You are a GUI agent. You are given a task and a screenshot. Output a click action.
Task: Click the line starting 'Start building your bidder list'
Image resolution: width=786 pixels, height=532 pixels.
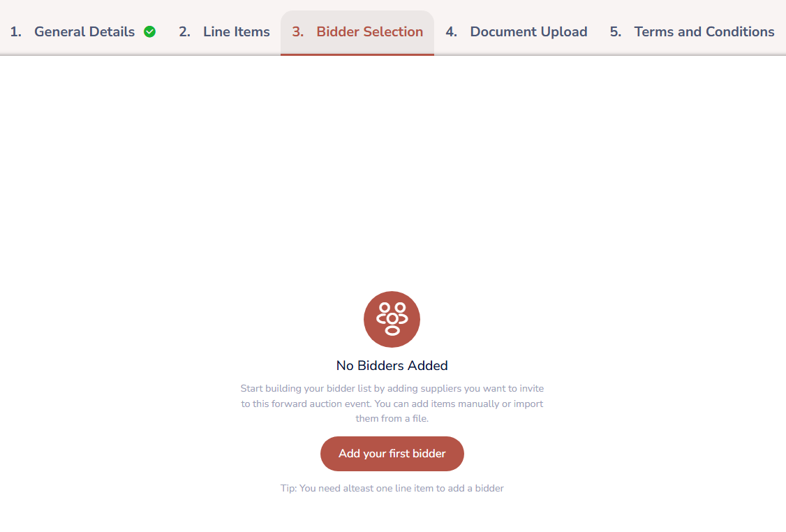(x=392, y=389)
